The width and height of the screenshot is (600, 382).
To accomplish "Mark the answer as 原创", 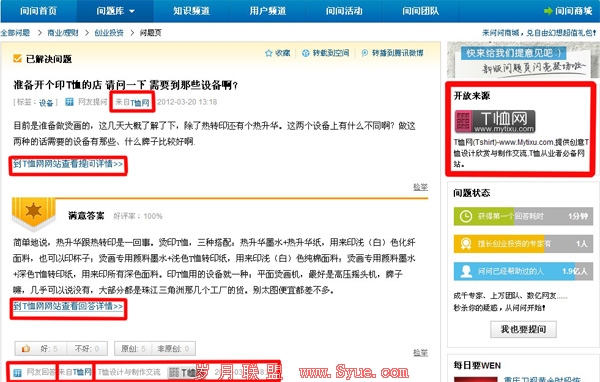I will [133, 348].
